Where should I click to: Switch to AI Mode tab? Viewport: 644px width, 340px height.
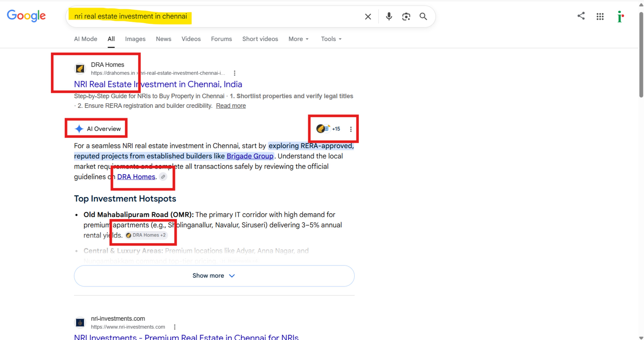click(86, 39)
